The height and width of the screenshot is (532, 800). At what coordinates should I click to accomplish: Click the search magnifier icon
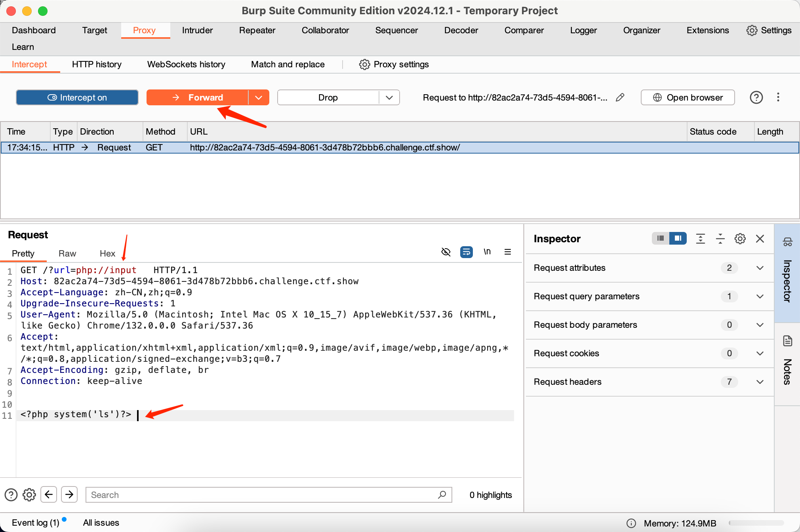pos(442,495)
